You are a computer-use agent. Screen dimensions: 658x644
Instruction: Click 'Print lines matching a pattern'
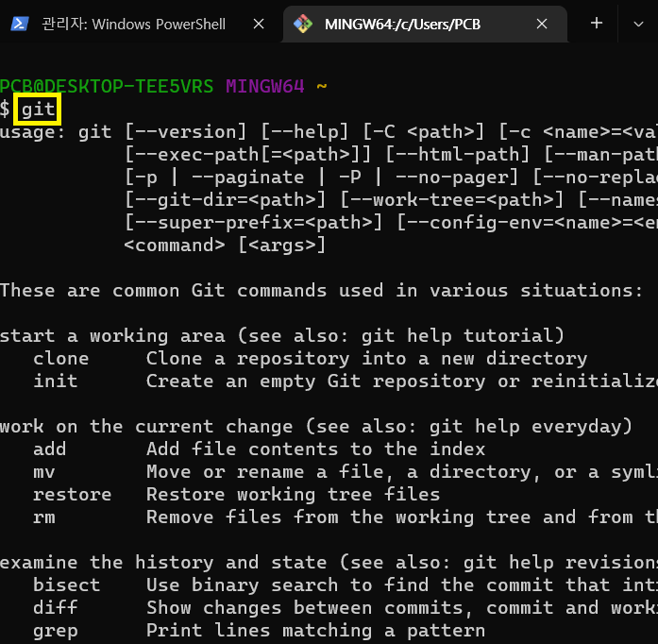(316, 631)
